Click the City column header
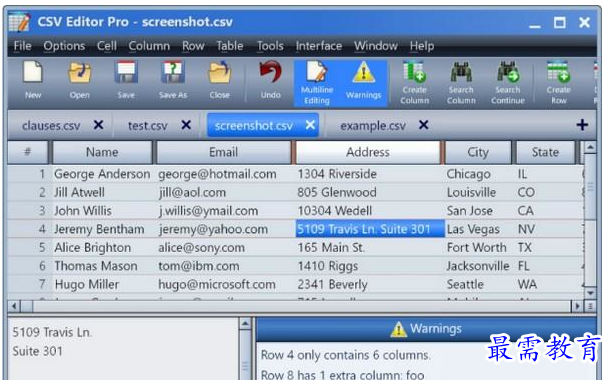The image size is (609, 380). coord(478,152)
